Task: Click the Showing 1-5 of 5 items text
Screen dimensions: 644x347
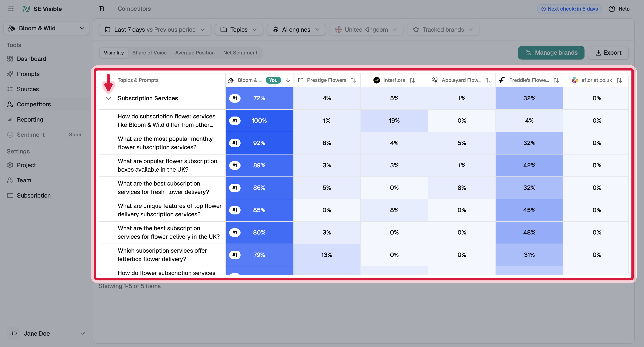Action: [130, 286]
